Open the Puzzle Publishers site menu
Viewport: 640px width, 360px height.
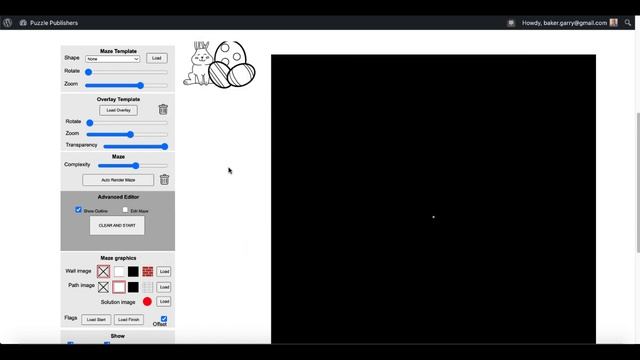coord(49,23)
